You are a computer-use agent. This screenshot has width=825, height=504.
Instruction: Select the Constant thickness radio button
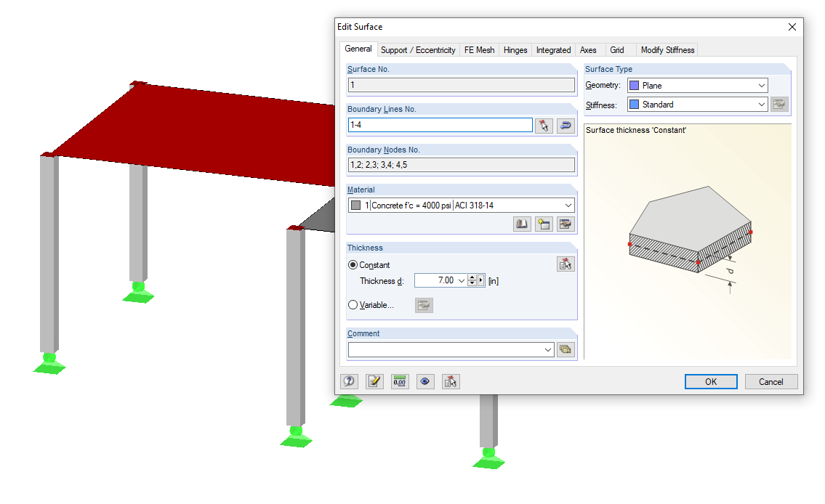pyautogui.click(x=353, y=264)
